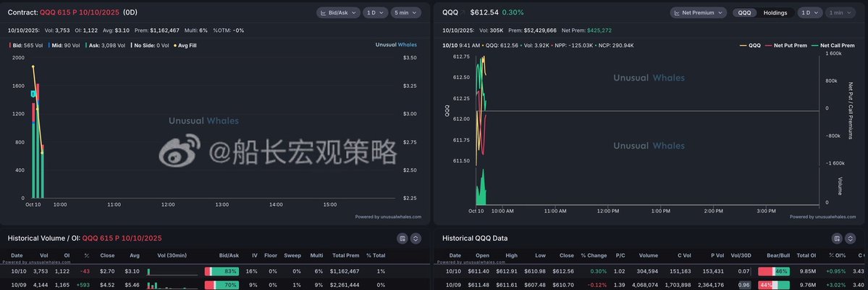Toggle the Bid legend series
This screenshot has height=290, width=868.
(27, 46)
